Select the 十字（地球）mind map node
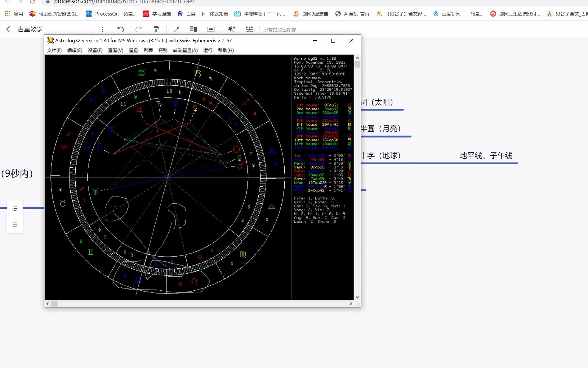Viewport: 588px width, 368px height. tap(381, 156)
